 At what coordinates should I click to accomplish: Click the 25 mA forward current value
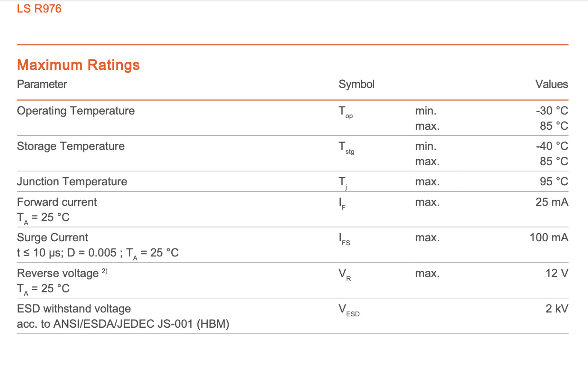[552, 202]
